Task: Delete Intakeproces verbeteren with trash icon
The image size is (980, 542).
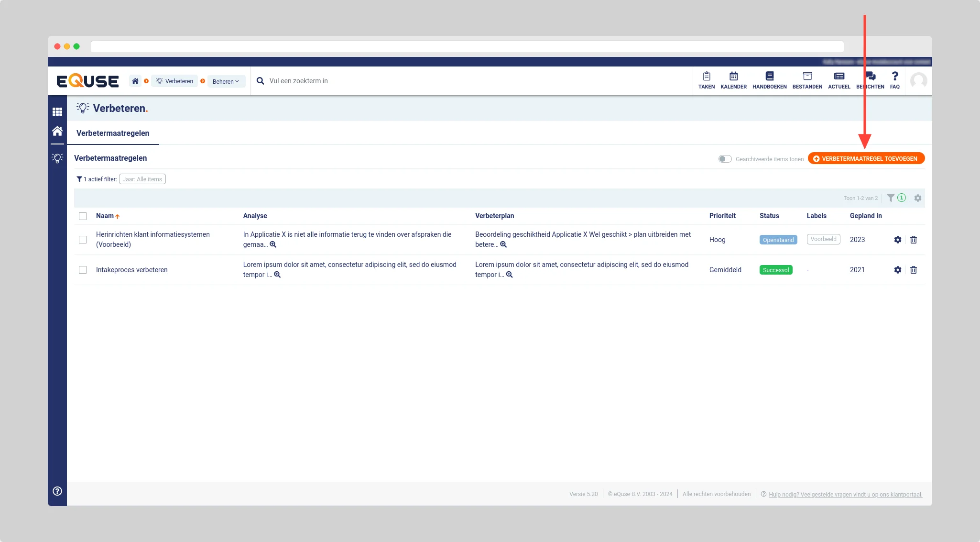Action: (x=913, y=270)
